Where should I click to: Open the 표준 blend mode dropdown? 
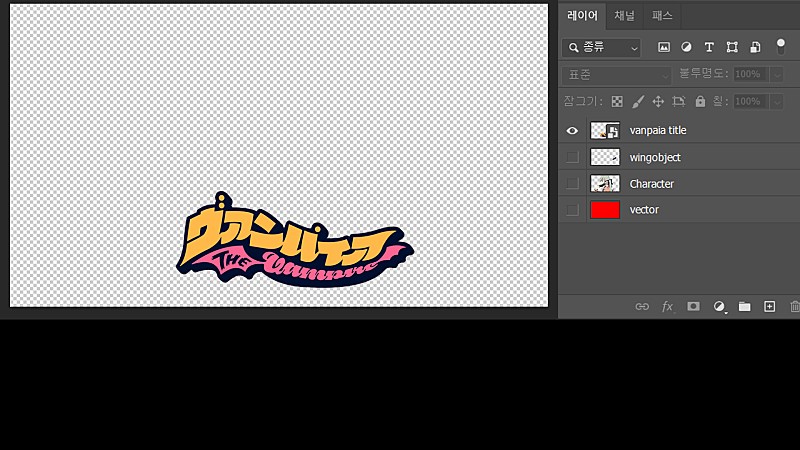pos(616,75)
